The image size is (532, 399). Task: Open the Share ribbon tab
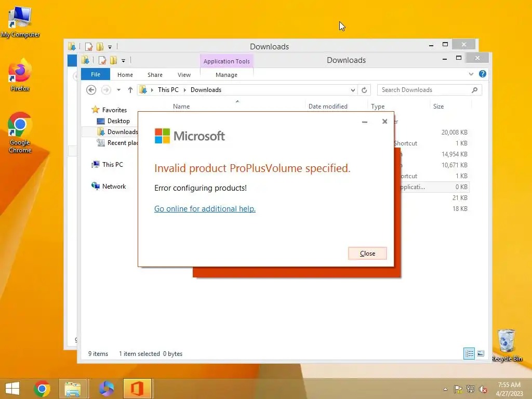pos(155,75)
